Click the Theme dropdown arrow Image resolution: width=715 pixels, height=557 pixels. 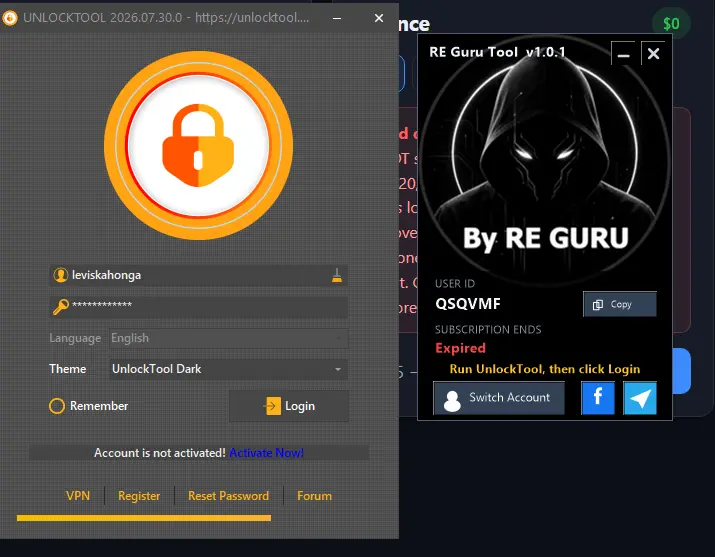tap(338, 369)
